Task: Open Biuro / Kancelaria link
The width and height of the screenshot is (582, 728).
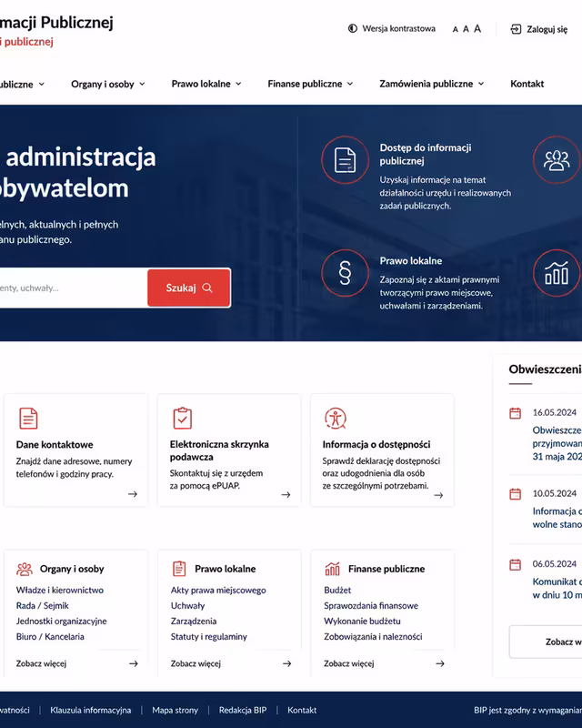Action: pos(50,636)
